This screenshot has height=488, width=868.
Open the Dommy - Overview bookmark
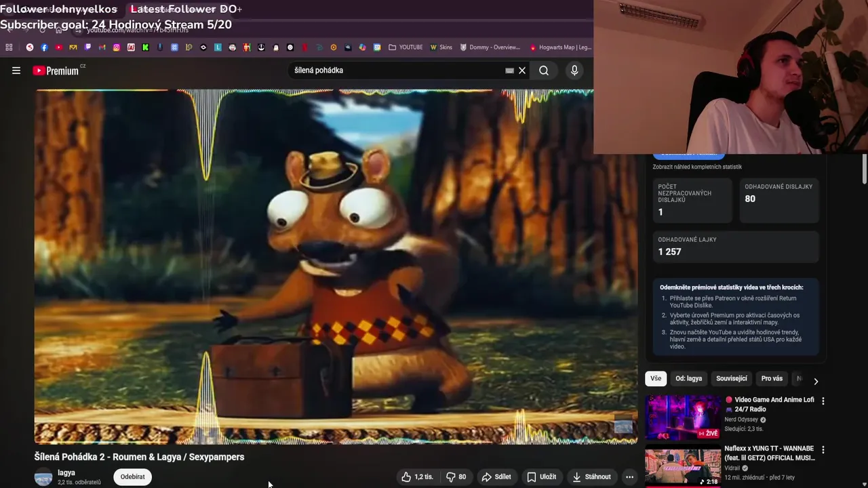[x=490, y=47]
